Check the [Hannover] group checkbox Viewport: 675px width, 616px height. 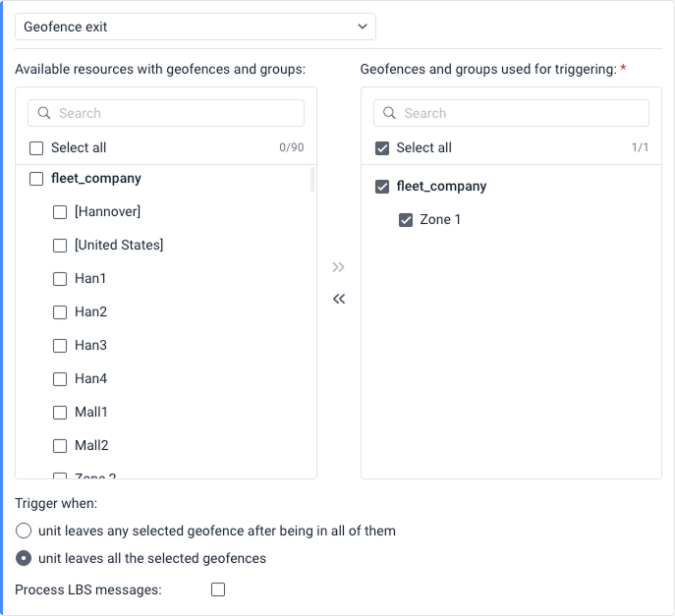pos(60,212)
